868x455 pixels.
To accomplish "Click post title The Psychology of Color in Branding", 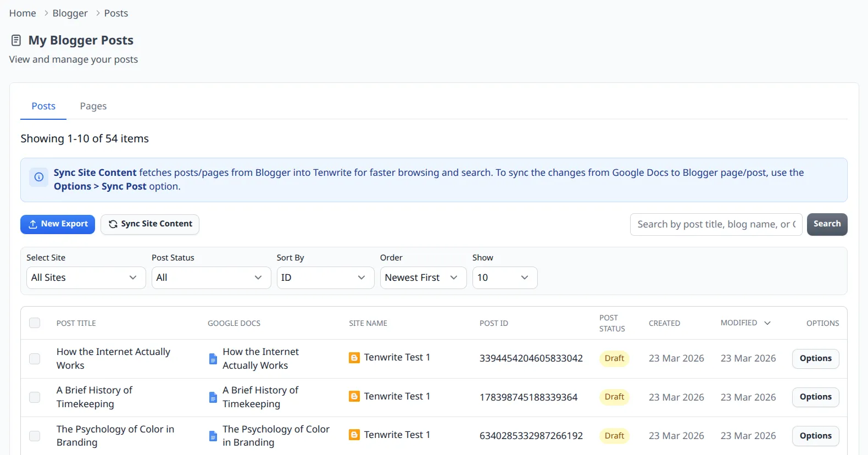I will click(115, 436).
